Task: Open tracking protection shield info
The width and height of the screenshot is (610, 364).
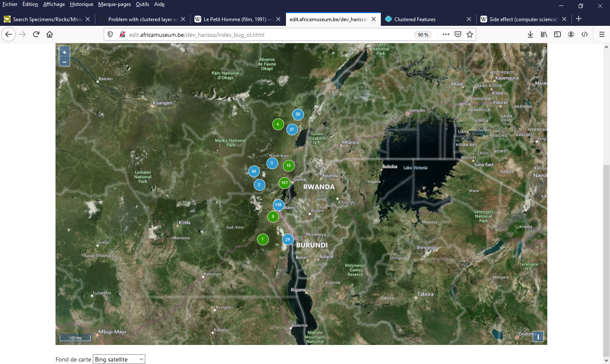Action: (x=110, y=35)
